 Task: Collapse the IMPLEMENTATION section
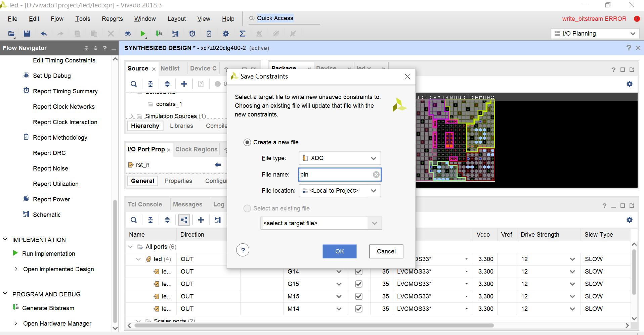pos(5,239)
